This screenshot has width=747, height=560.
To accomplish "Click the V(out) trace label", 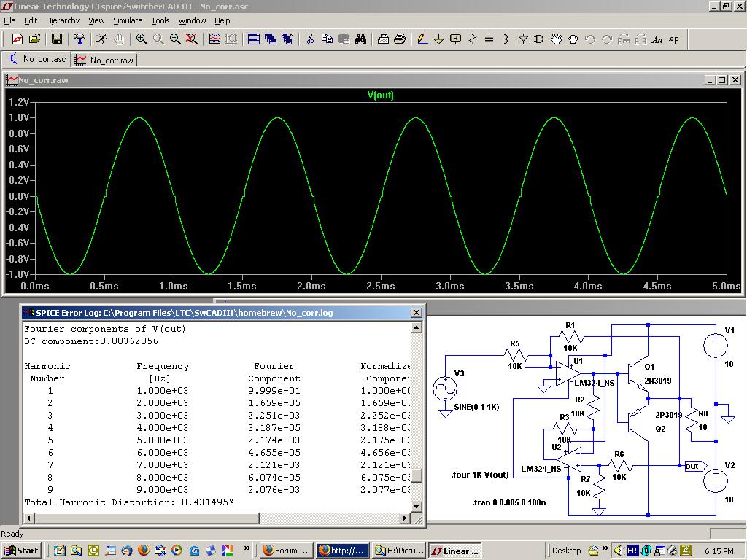I will tap(380, 96).
